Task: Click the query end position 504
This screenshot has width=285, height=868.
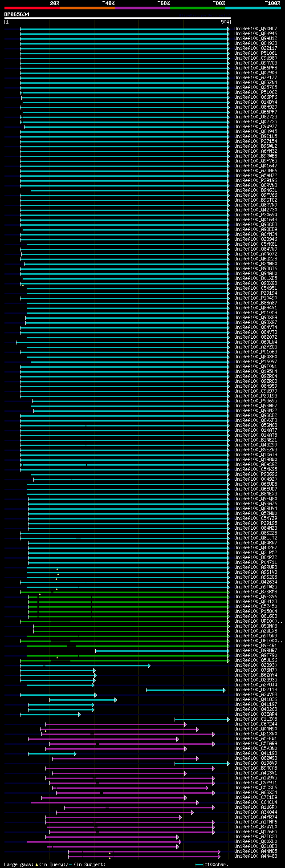Action: tap(225, 22)
